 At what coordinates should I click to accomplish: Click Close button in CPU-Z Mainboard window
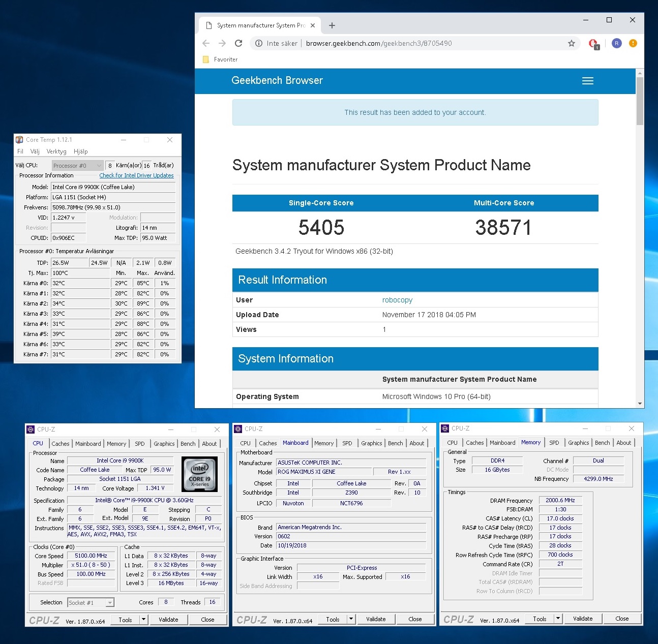click(x=415, y=619)
